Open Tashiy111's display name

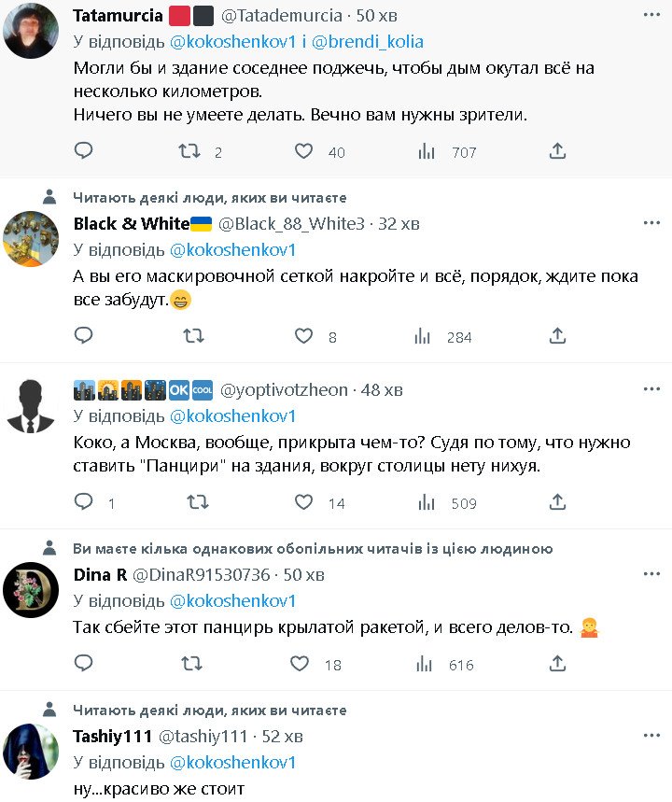(x=112, y=737)
